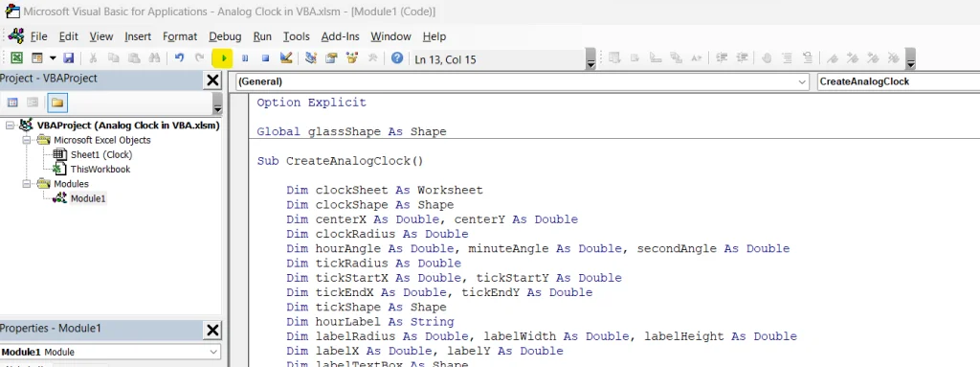Open the Help menu
The image size is (980, 367).
click(434, 36)
